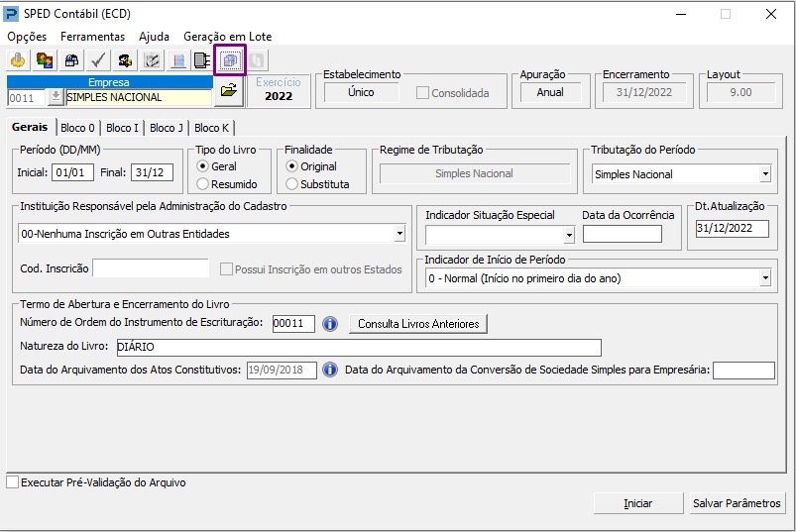This screenshot has width=796, height=532.
Task: Click the Encerramento date 31/12/2022
Action: point(644,92)
